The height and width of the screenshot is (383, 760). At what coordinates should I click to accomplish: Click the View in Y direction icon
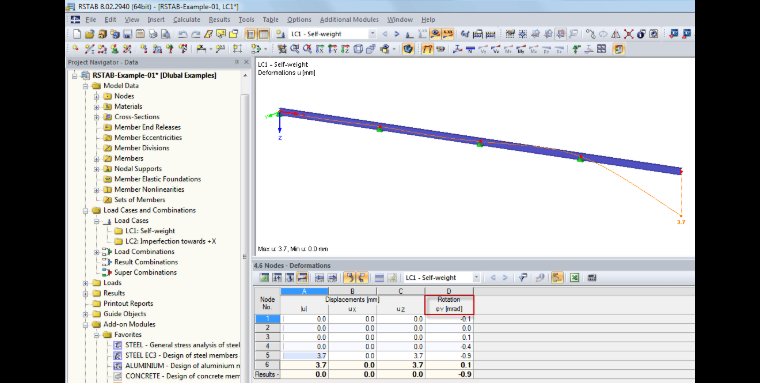point(332,49)
